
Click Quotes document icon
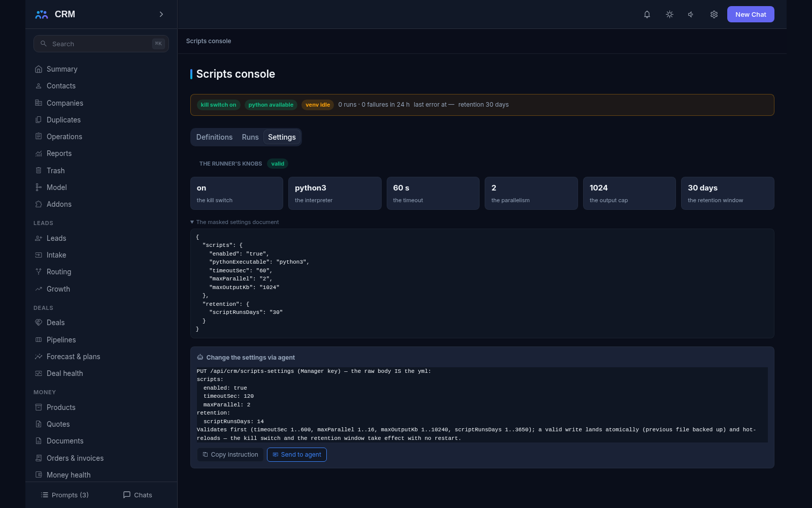click(x=39, y=424)
